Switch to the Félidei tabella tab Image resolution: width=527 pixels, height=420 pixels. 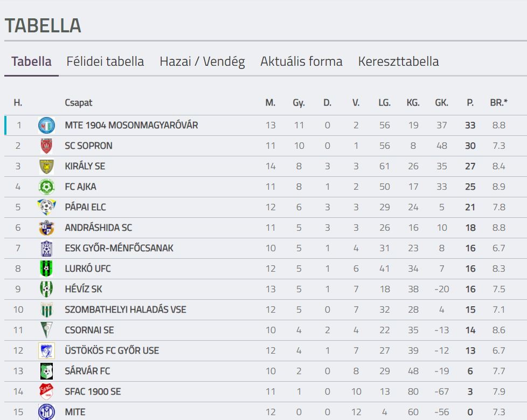pos(105,61)
